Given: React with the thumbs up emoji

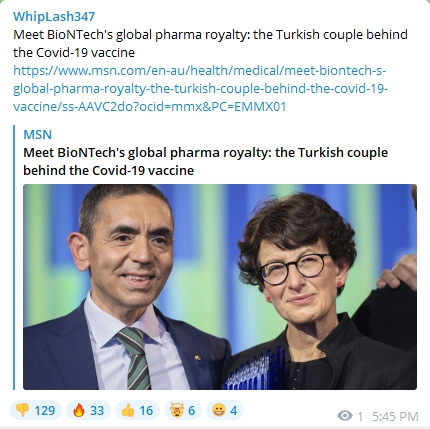Looking at the screenshot, I should click(137, 410).
